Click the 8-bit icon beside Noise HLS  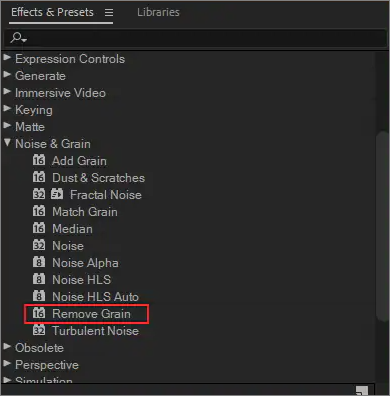[39, 279]
